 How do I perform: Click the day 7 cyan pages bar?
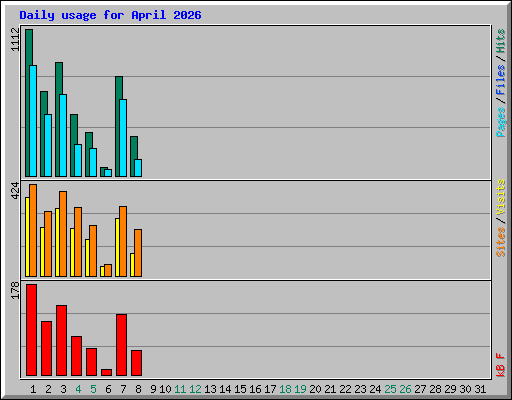coord(123,138)
